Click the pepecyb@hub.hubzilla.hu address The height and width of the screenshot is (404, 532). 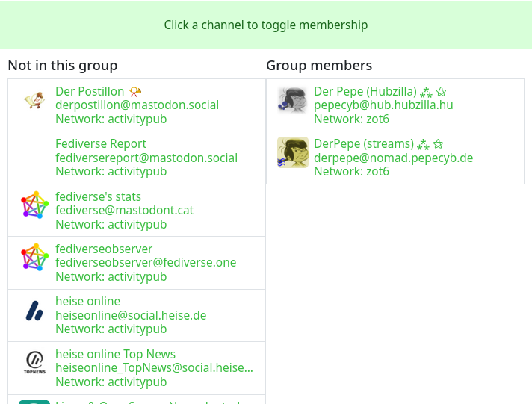383,105
